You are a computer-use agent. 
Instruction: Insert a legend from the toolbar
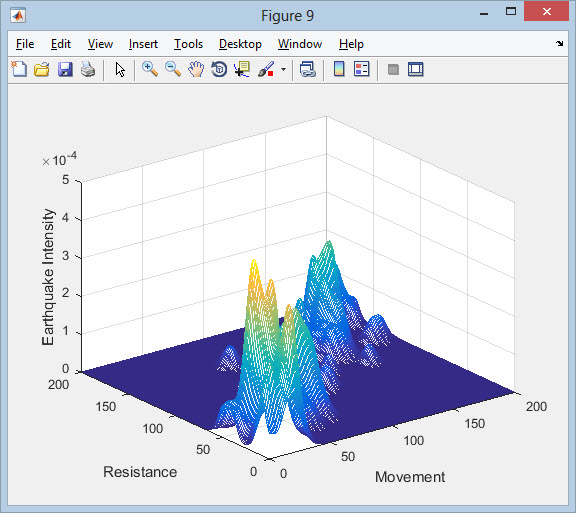361,69
